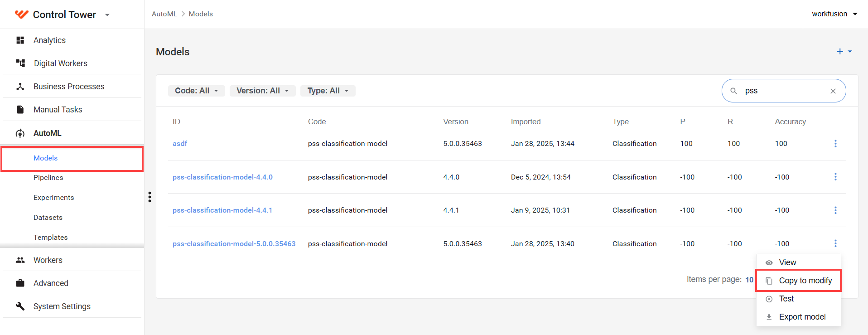This screenshot has width=868, height=335.
Task: Click the System Settings sidebar label
Action: pyautogui.click(x=62, y=306)
